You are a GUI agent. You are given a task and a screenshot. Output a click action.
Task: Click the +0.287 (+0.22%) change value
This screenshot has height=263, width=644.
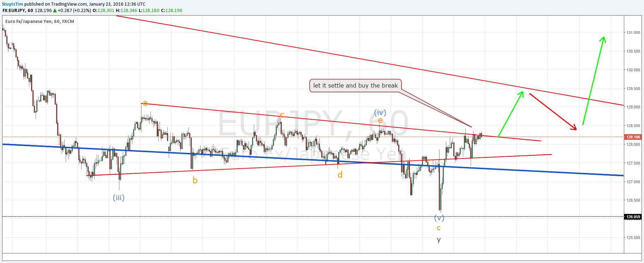[74, 11]
